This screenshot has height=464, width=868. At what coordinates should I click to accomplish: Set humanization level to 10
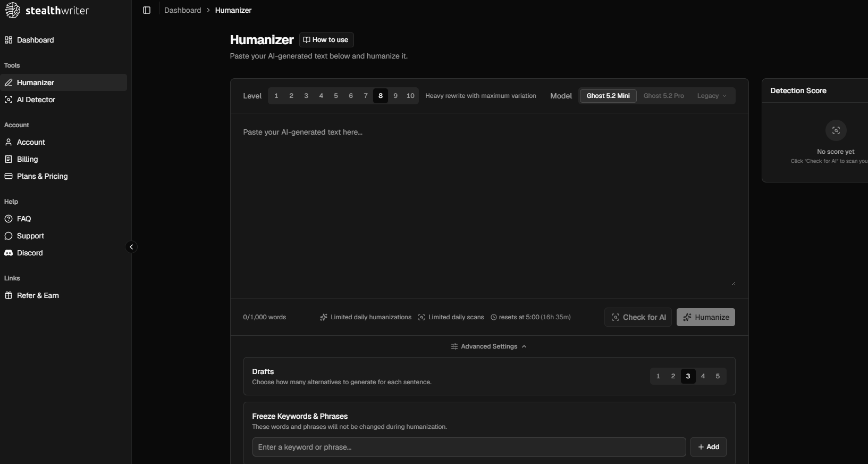coord(410,96)
